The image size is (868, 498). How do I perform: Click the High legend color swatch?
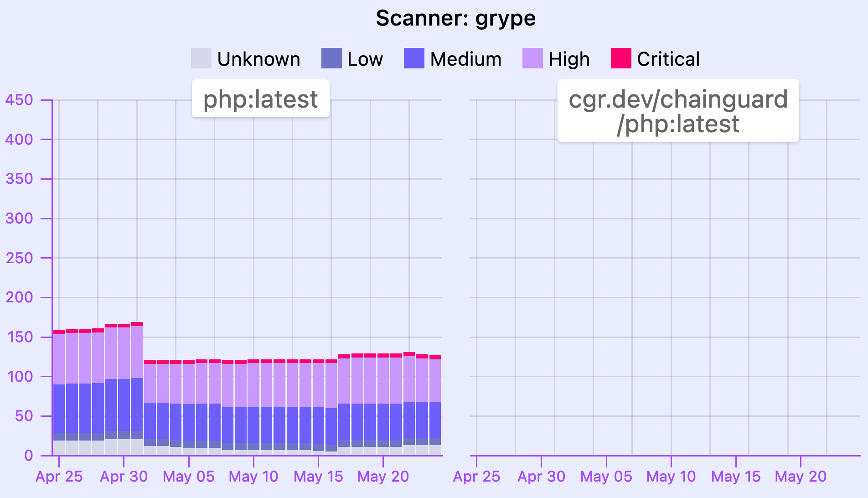tap(532, 58)
